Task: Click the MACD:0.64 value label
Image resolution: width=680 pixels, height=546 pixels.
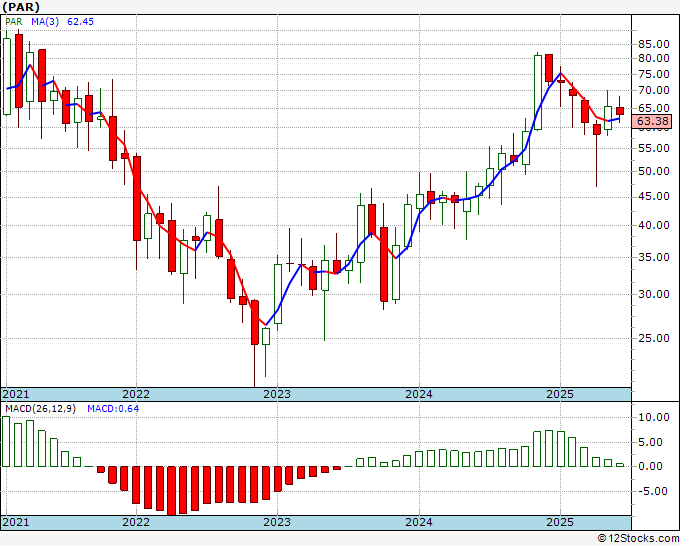Action: coord(113,409)
